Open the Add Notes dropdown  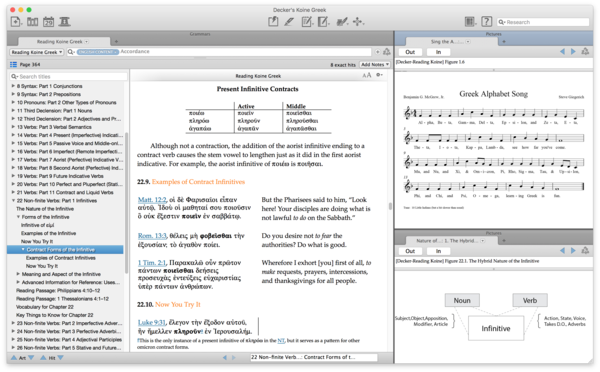tap(375, 65)
